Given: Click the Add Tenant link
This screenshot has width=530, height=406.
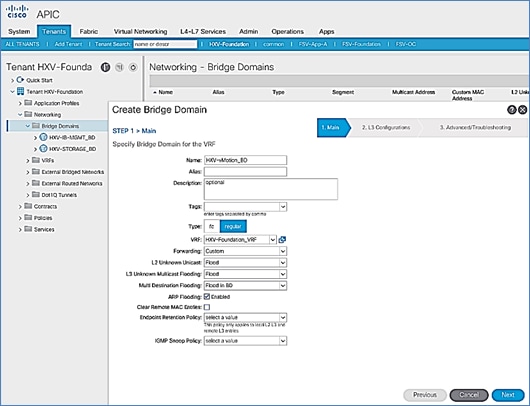Looking at the screenshot, I should (x=68, y=44).
